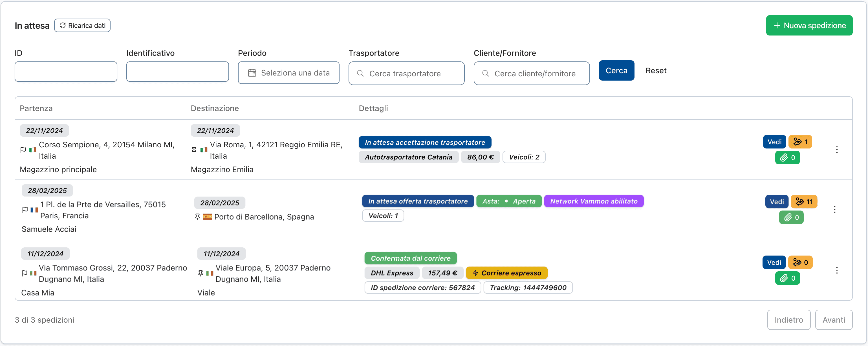Click the Confermata dal corriere badge
Image resolution: width=868 pixels, height=346 pixels.
pyautogui.click(x=410, y=258)
